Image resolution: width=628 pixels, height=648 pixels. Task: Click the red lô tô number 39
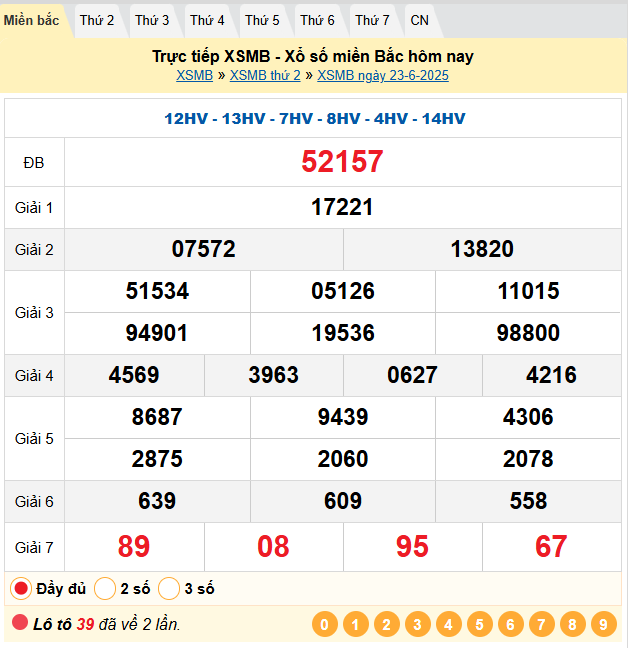tap(86, 624)
